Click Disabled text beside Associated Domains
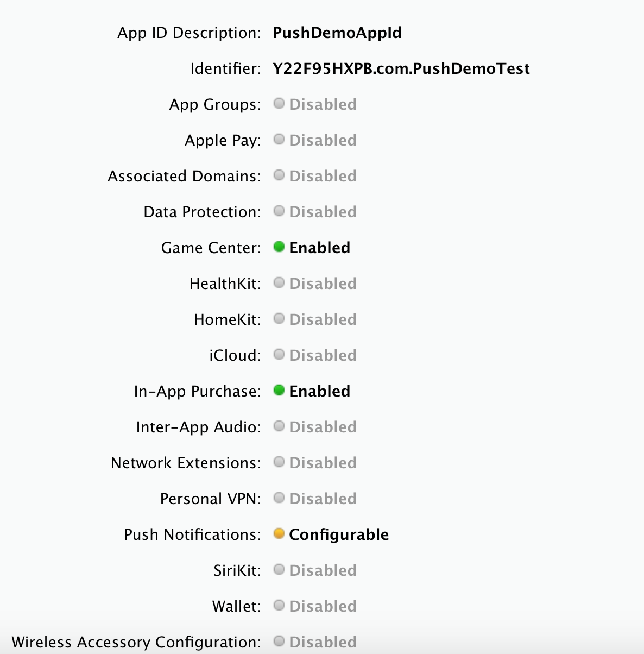Viewport: 644px width, 654px height. pos(323,176)
